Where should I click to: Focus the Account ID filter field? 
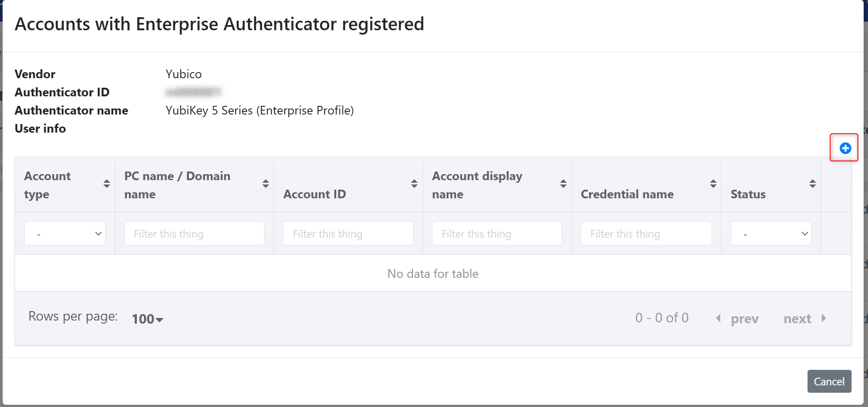(x=348, y=233)
